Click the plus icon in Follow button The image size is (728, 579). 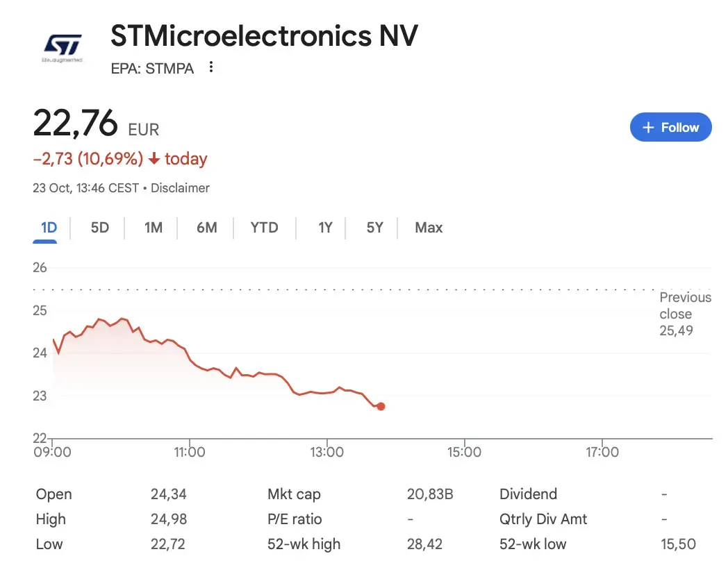pyautogui.click(x=648, y=127)
